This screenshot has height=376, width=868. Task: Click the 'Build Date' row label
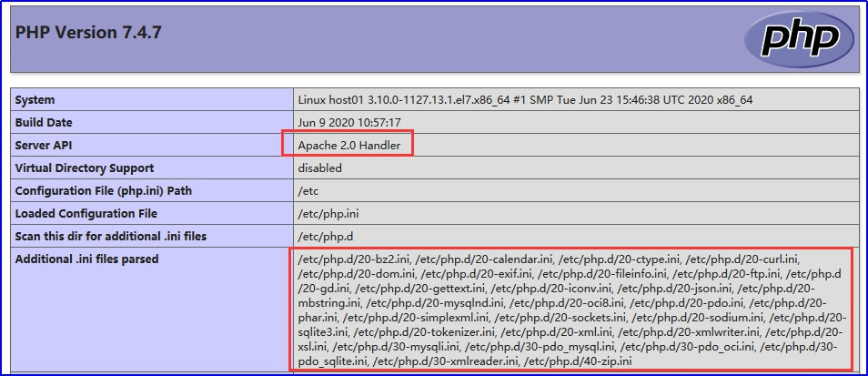44,122
